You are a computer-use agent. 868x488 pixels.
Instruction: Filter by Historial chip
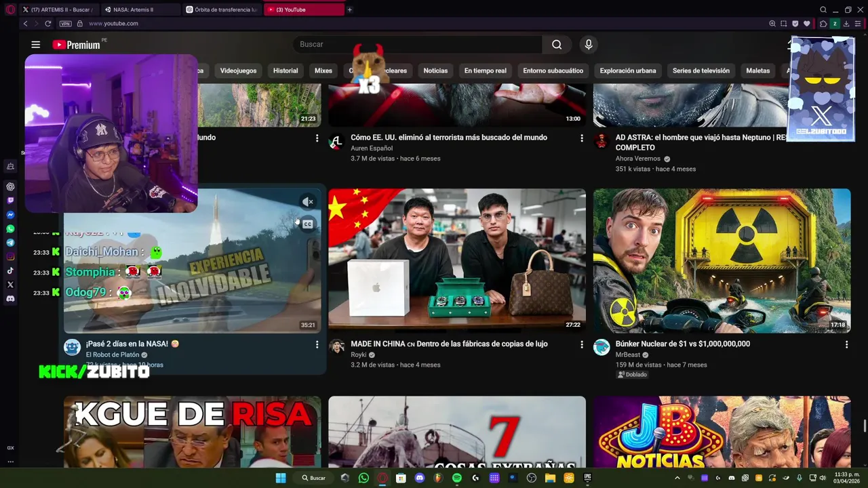(285, 70)
